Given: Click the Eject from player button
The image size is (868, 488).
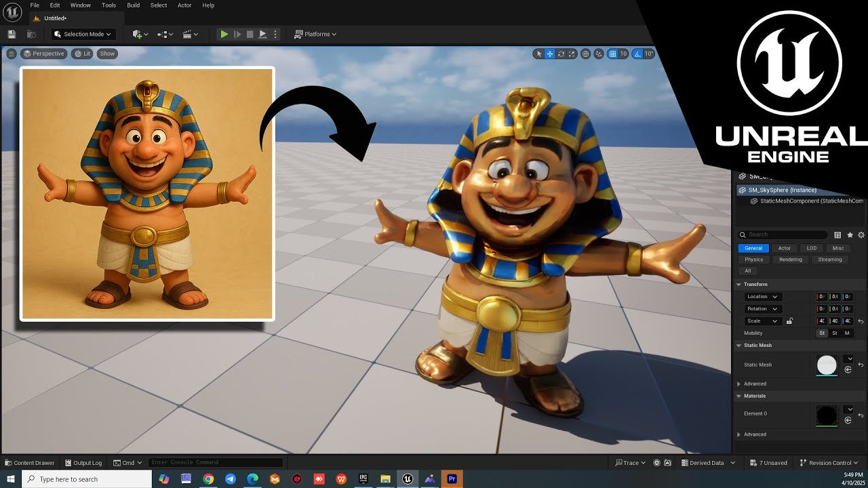Looking at the screenshot, I should [x=262, y=34].
